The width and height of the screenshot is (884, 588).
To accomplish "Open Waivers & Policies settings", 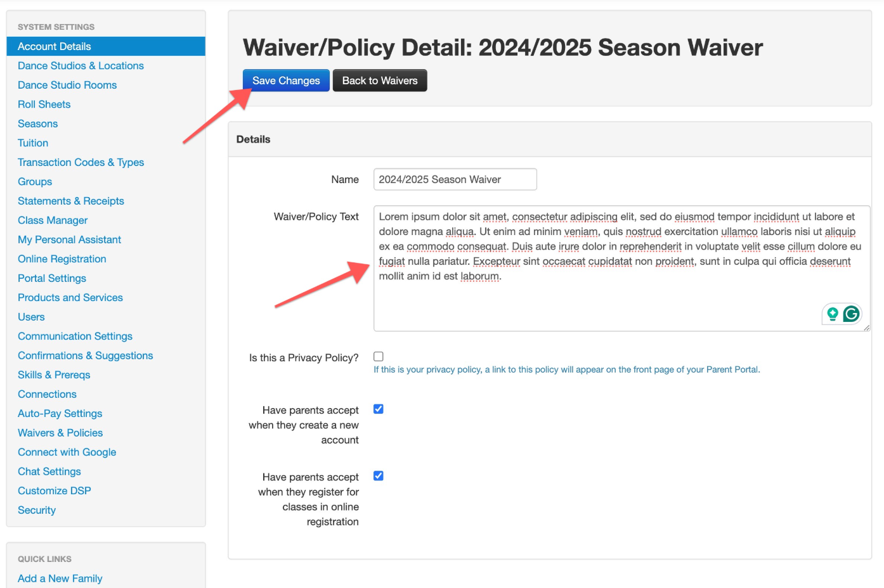I will click(60, 433).
